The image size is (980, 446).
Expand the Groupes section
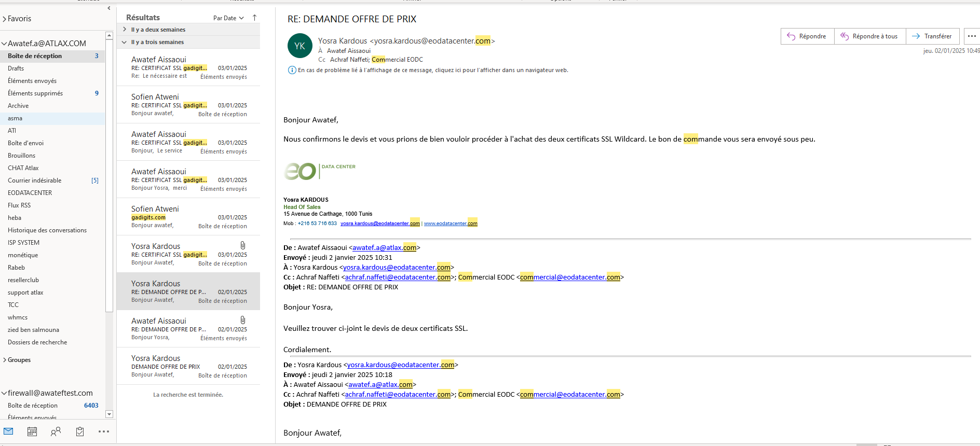tap(5, 360)
